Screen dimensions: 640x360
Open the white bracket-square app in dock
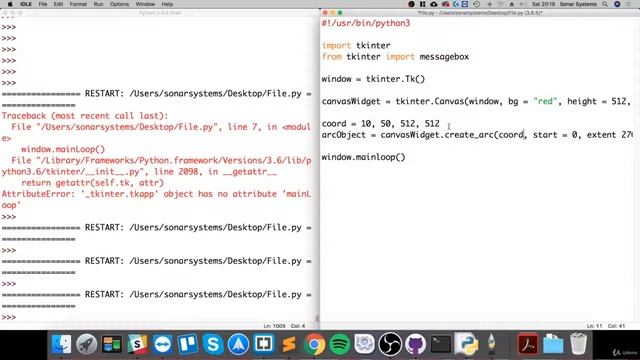click(264, 344)
